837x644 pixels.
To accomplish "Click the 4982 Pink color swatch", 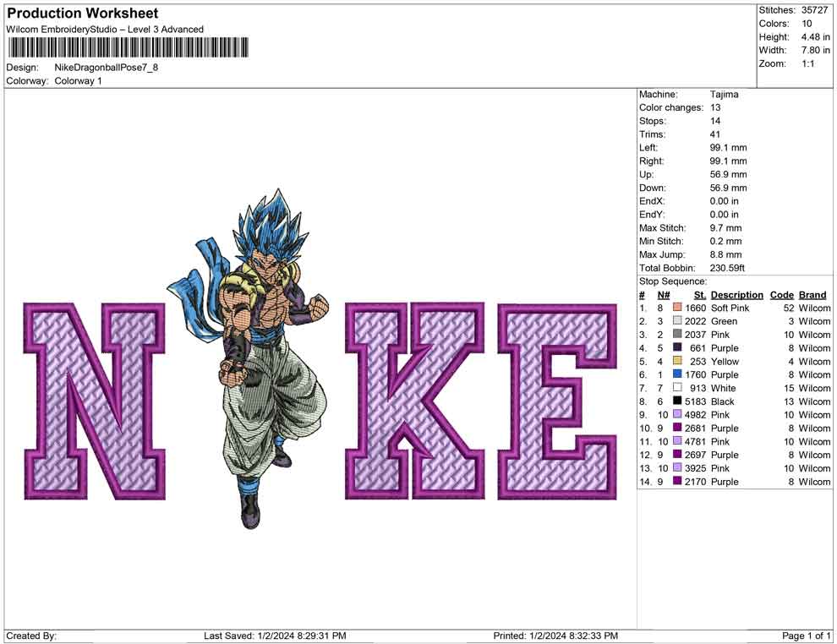I will point(677,414).
